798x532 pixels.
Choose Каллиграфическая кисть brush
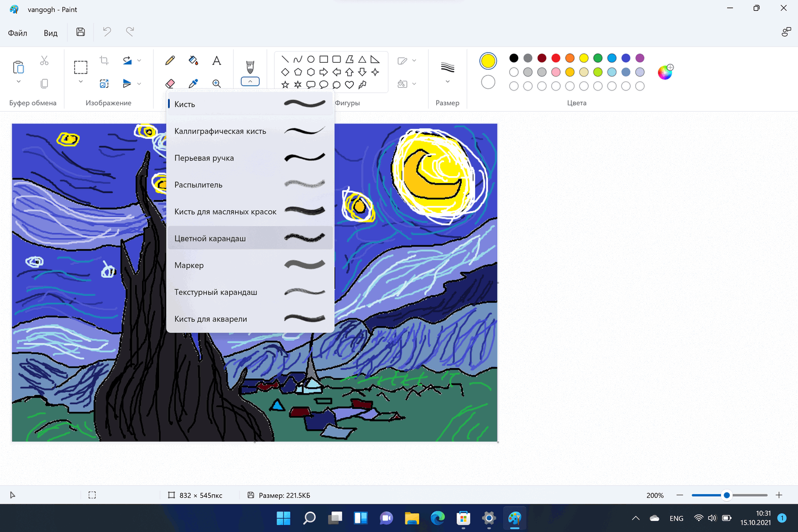[250, 131]
